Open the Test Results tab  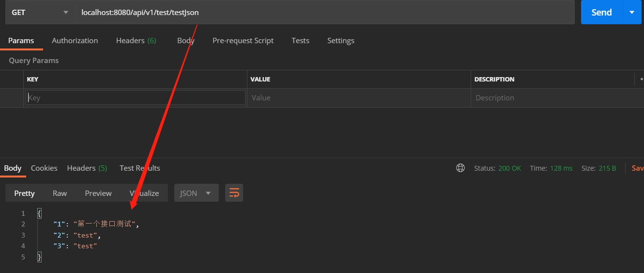140,168
